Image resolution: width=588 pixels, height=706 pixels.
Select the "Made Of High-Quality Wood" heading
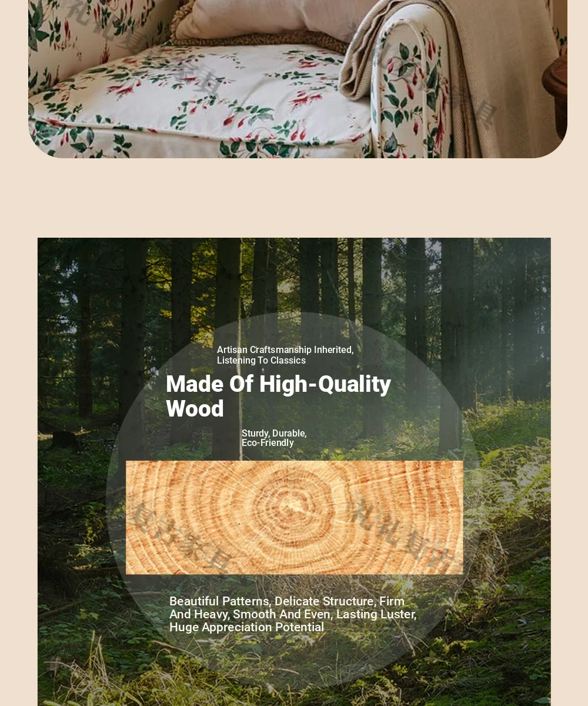(279, 396)
